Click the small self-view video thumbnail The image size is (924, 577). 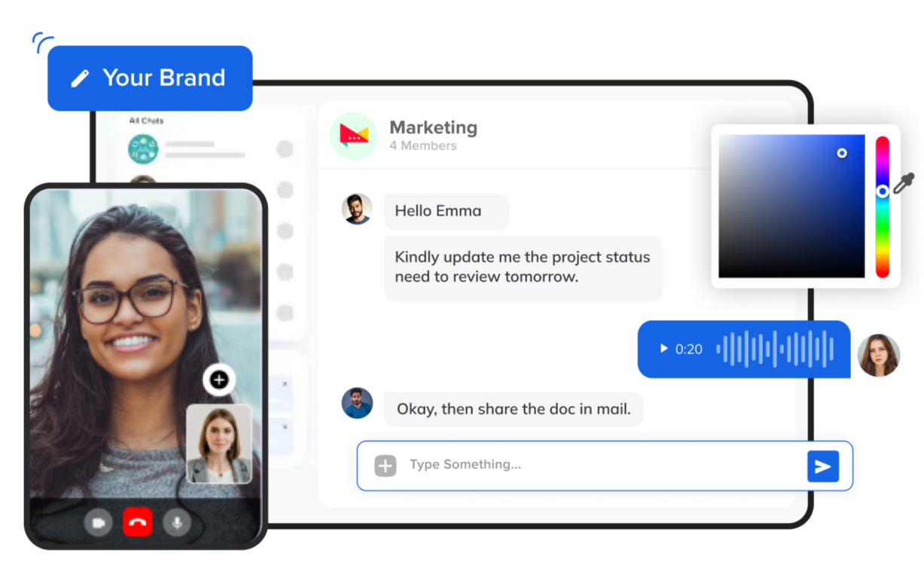pyautogui.click(x=218, y=444)
